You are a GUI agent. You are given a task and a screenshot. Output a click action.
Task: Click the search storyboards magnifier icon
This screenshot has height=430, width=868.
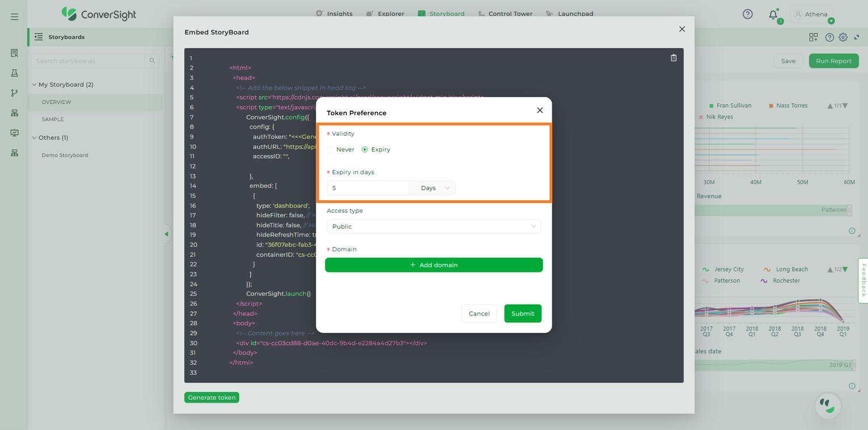click(x=152, y=61)
